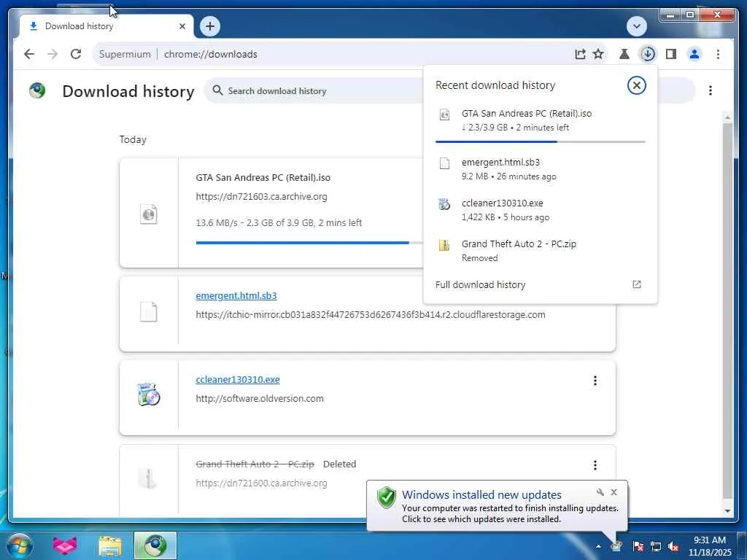The width and height of the screenshot is (747, 560).
Task: Click the GTA San Andreas page progress bar
Action: coord(309,243)
